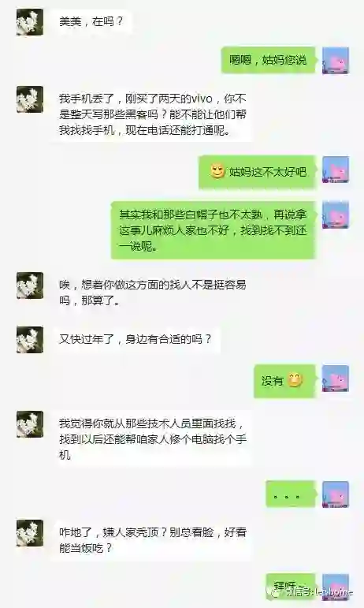364x608 pixels.
Task: Click '又快过年了，身边有合适的吗？' bubble
Action: (x=136, y=340)
